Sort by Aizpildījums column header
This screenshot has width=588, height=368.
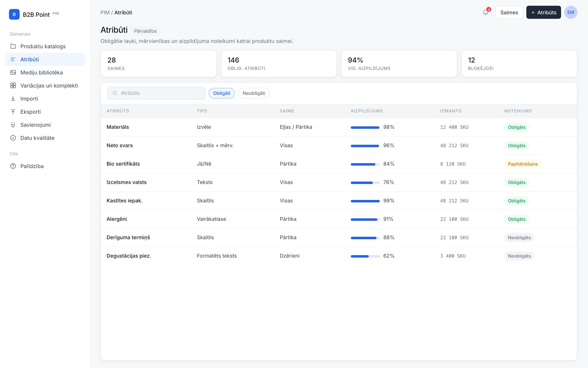pos(367,111)
